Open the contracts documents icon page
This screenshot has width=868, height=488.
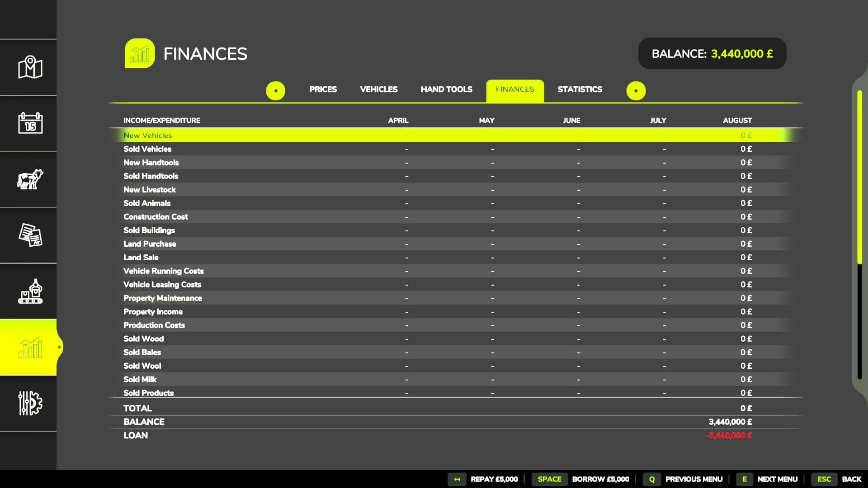[x=30, y=235]
